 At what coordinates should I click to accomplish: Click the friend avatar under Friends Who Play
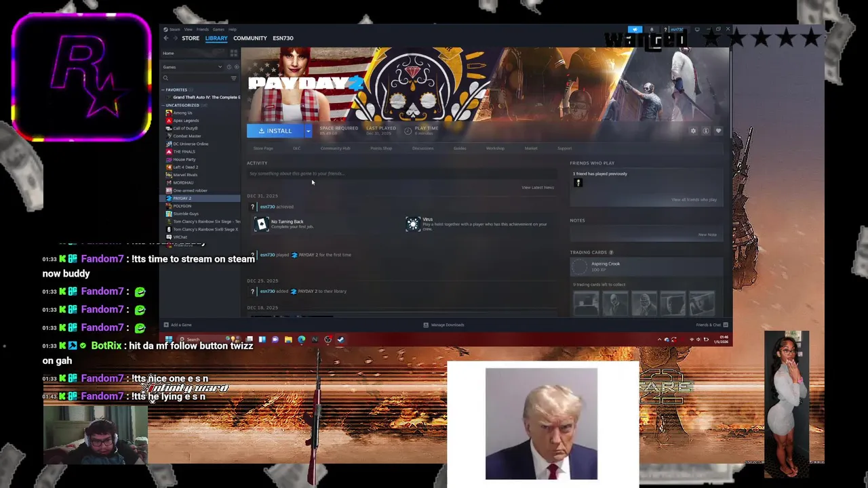click(x=578, y=182)
